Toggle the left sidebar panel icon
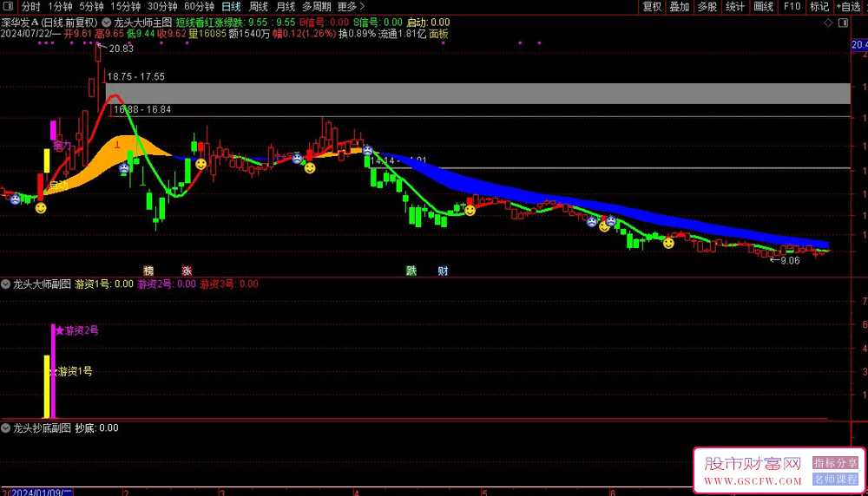This screenshot has height=496, width=868. (x=9, y=6)
